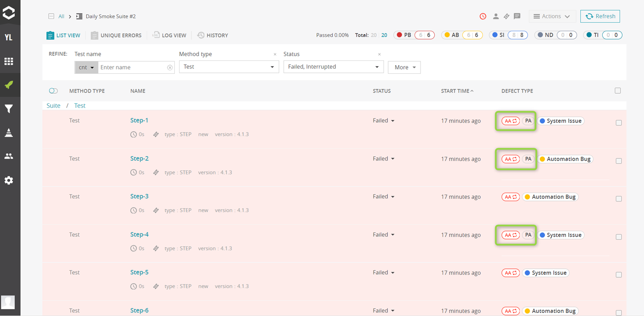Open the Failed status dropdown for Step-2
This screenshot has width=644, height=316.
pos(383,158)
